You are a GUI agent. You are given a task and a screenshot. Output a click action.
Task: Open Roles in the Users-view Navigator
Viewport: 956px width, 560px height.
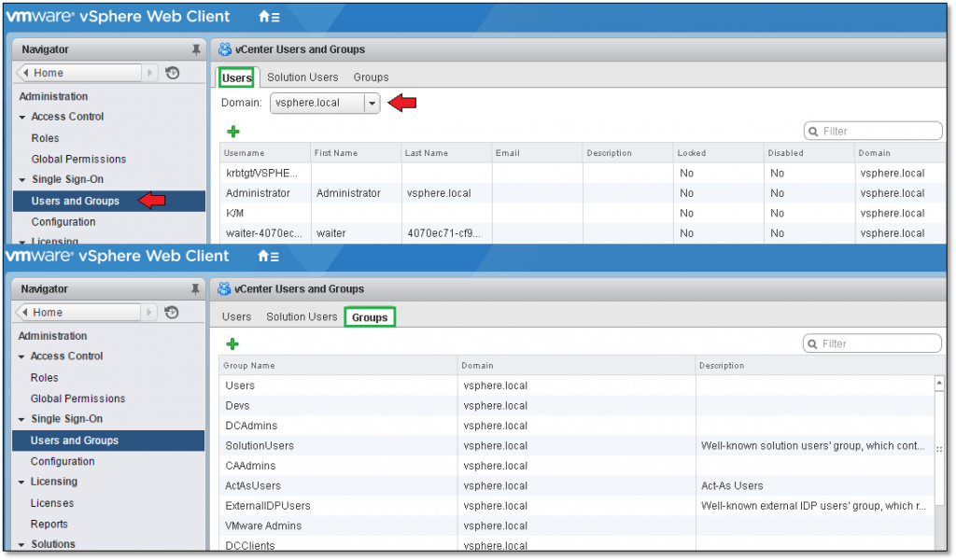(45, 138)
